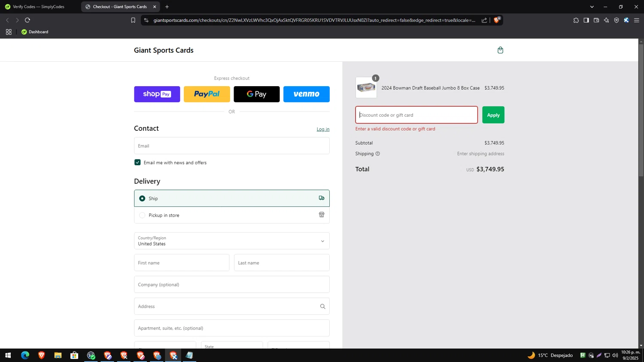Open the clock and date in taskbar
The height and width of the screenshot is (362, 644).
click(x=630, y=355)
